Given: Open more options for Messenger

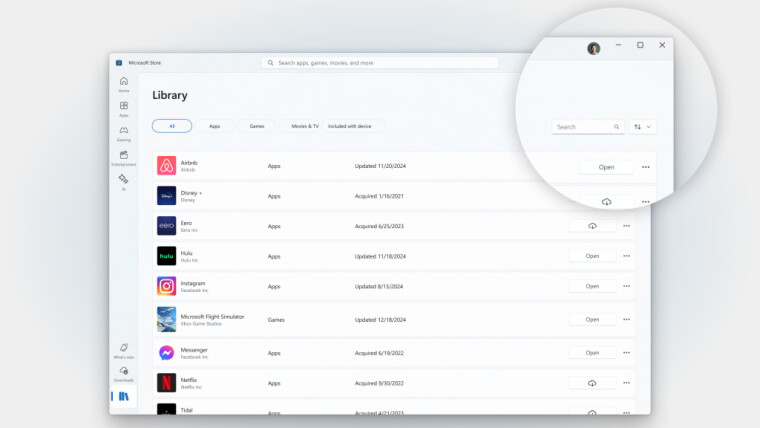Looking at the screenshot, I should [627, 353].
